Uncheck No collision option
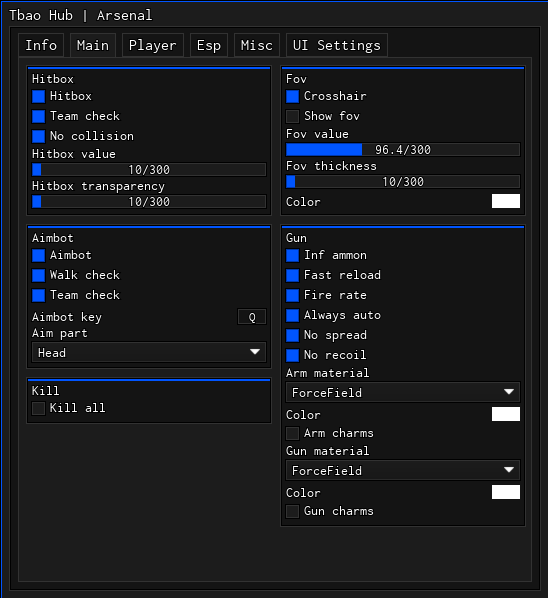The image size is (548, 598). pyautogui.click(x=39, y=136)
